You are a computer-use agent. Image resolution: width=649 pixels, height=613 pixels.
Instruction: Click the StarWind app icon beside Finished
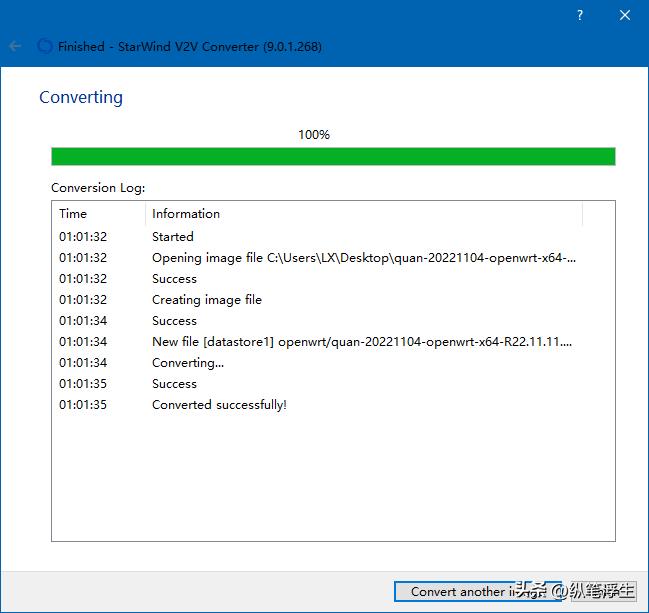[x=44, y=46]
